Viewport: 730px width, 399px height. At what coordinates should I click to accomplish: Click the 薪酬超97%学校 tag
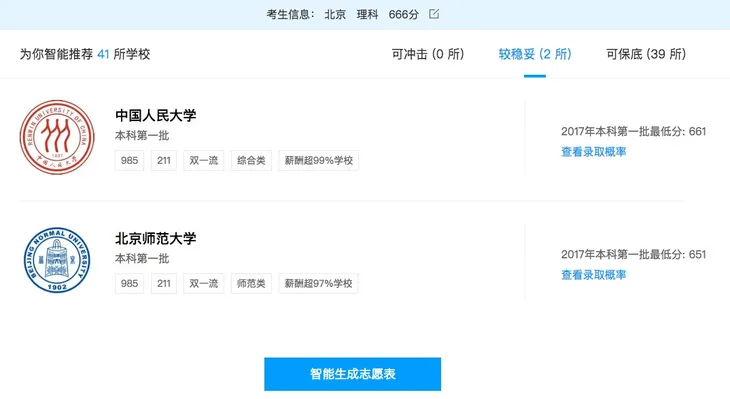pyautogui.click(x=318, y=284)
